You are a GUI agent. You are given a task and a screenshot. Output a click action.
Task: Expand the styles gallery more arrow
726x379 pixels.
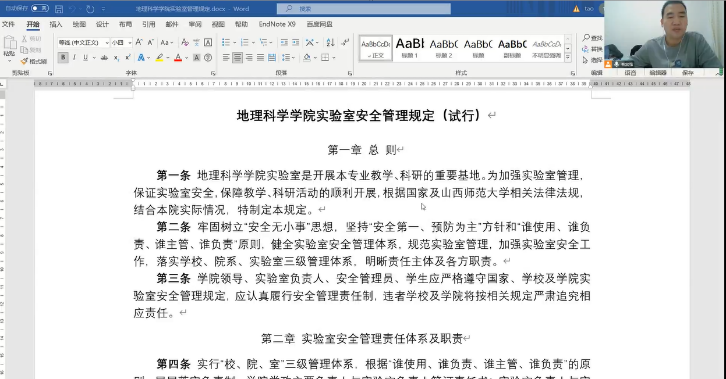point(568,57)
